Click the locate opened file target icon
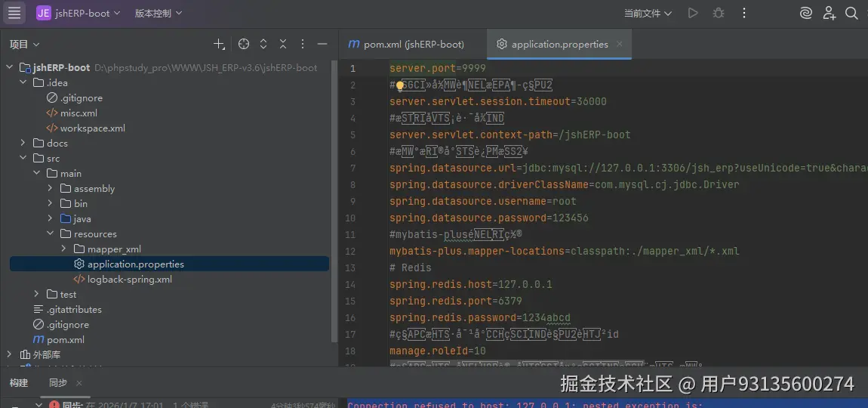Viewport: 868px width, 408px height. point(244,44)
